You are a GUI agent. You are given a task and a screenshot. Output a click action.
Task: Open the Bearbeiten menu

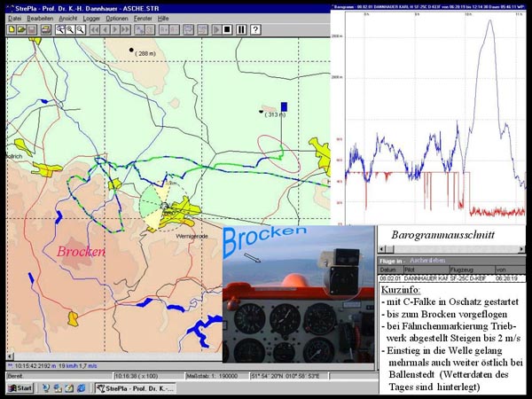40,19
